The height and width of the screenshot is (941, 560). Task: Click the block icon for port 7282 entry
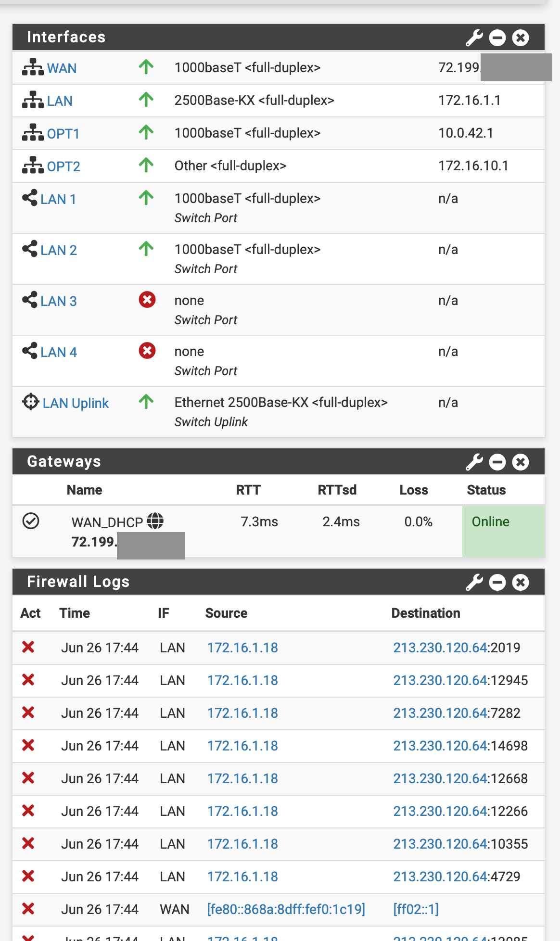[x=28, y=712]
